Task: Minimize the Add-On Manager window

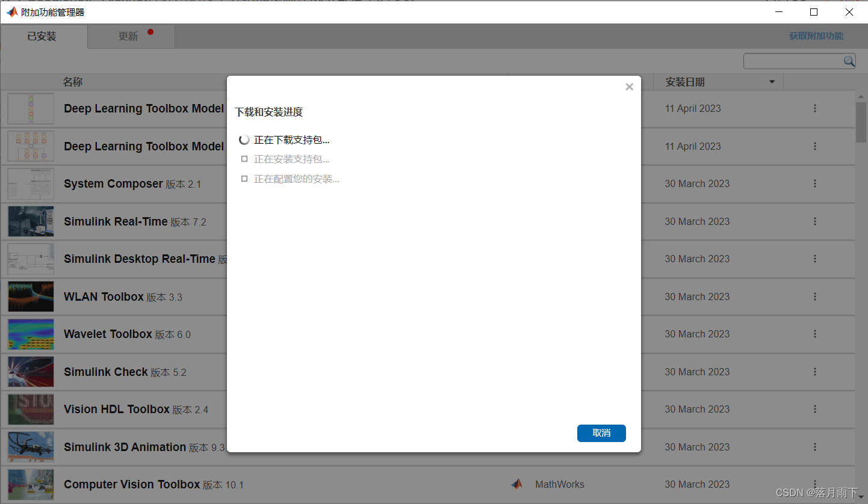Action: [779, 12]
